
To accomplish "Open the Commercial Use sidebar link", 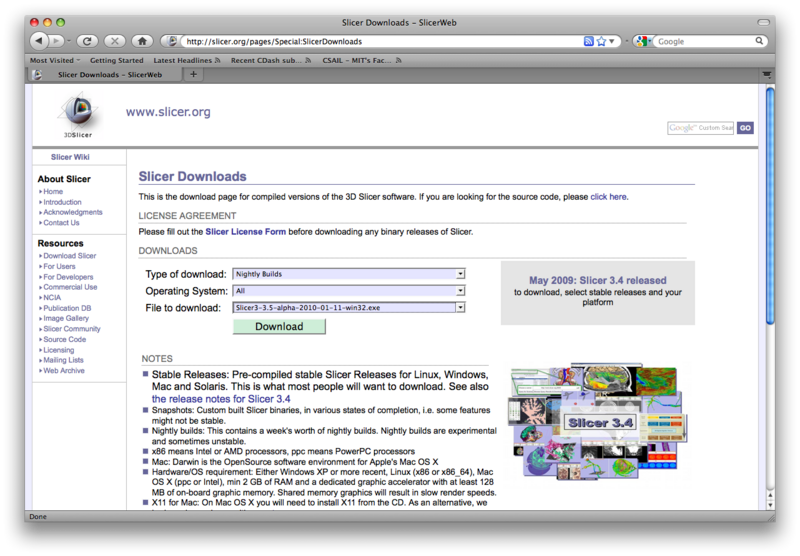I will tap(70, 287).
